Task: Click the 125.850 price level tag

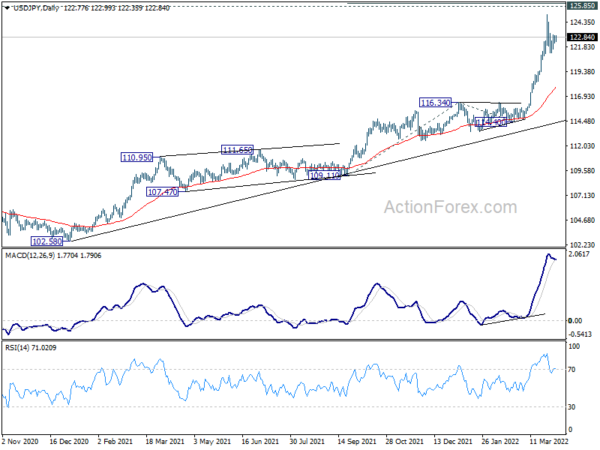Action: 582,6
